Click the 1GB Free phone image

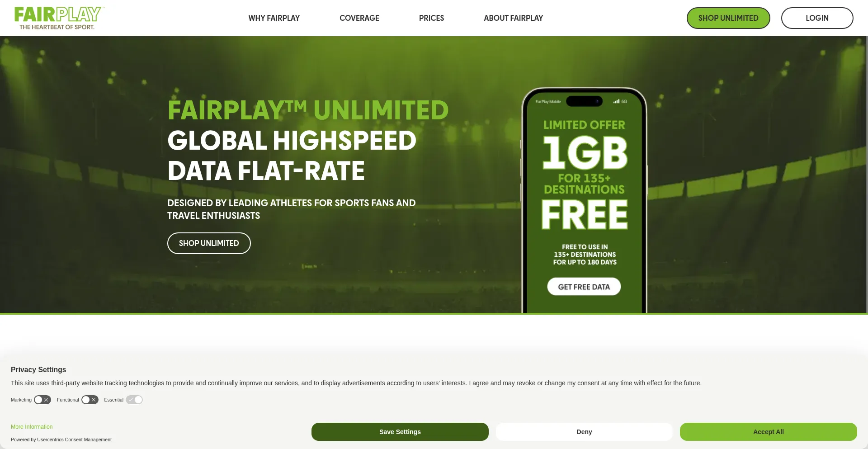pos(584,200)
